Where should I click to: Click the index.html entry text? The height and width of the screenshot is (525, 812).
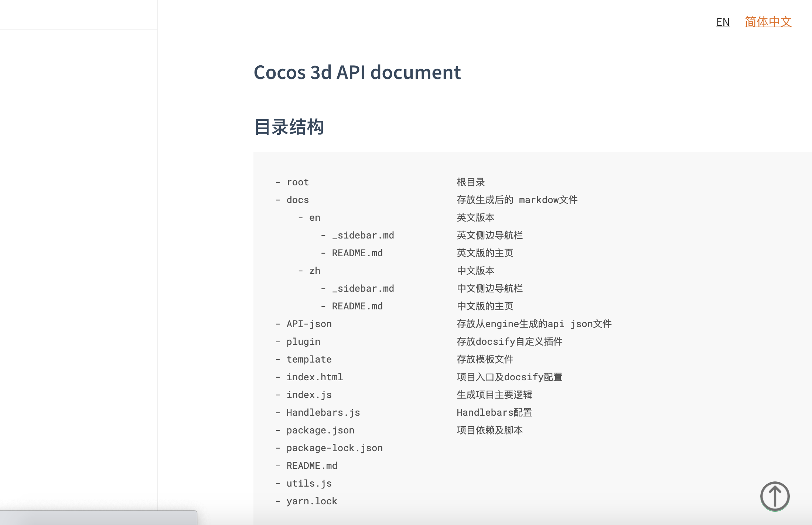click(314, 377)
